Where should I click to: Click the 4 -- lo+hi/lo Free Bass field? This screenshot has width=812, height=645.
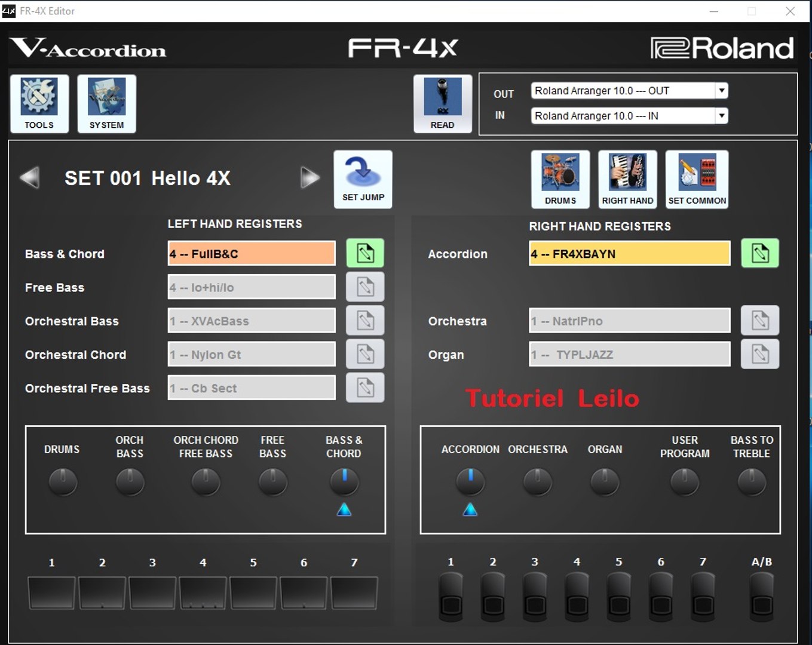(x=252, y=287)
